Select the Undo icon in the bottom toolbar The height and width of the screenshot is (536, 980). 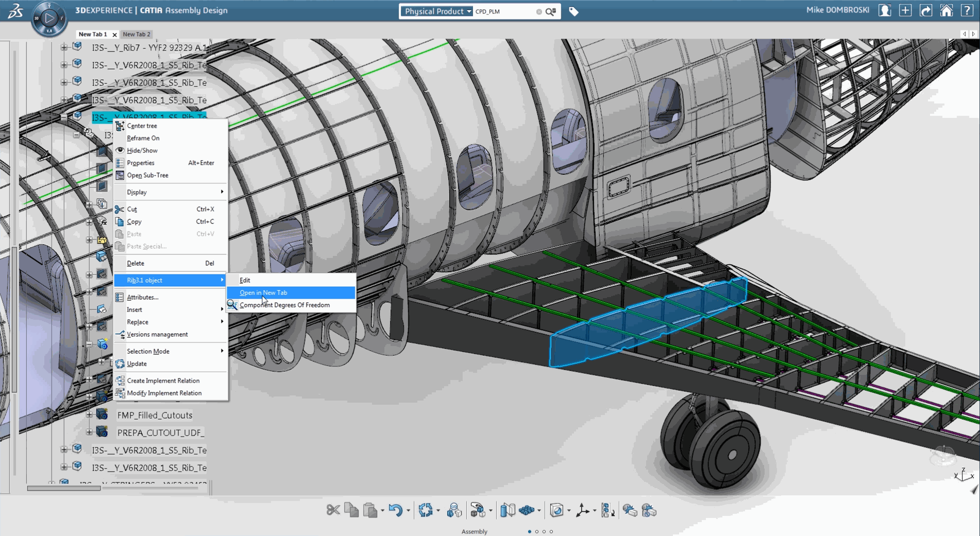pyautogui.click(x=396, y=510)
